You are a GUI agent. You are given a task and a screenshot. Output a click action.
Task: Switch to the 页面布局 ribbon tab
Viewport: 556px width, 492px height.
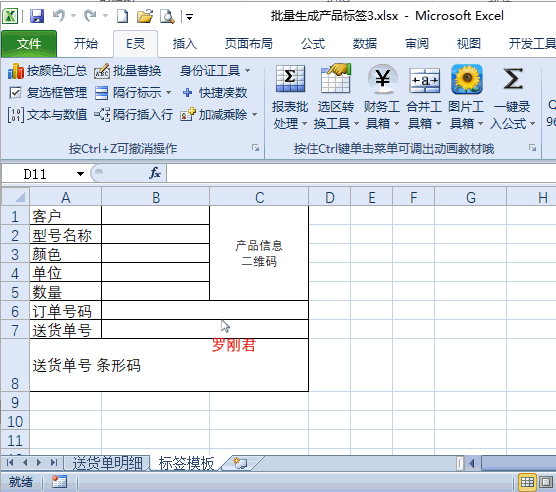point(249,44)
